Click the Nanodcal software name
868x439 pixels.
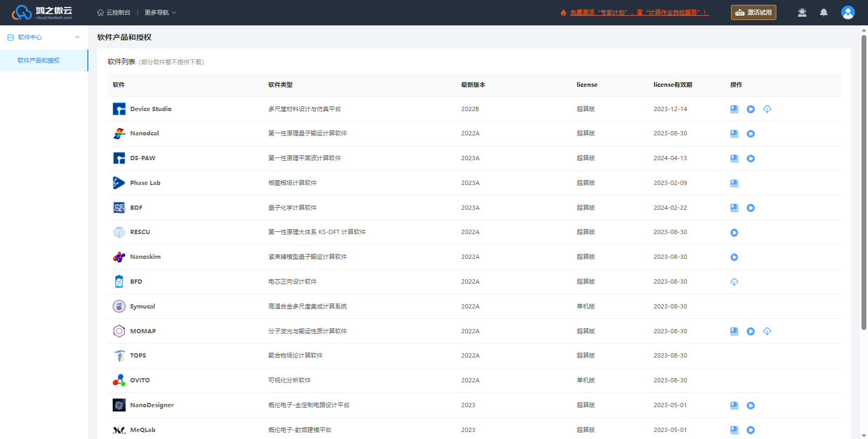click(x=144, y=133)
